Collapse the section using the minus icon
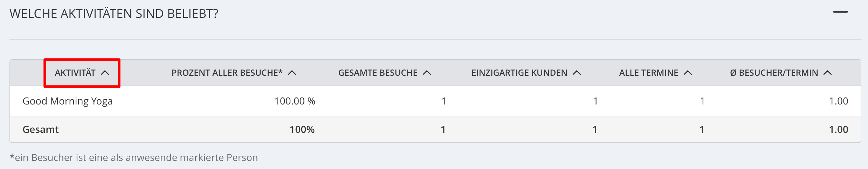The image size is (868, 169). pos(840,12)
